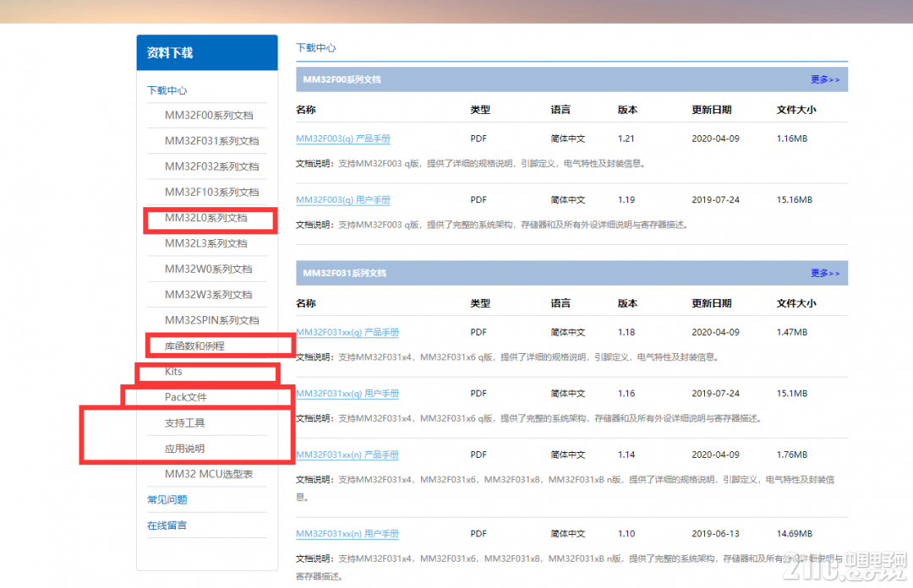Open MM32L0系列文档 sidebar entry
This screenshot has height=588, width=913.
206,218
